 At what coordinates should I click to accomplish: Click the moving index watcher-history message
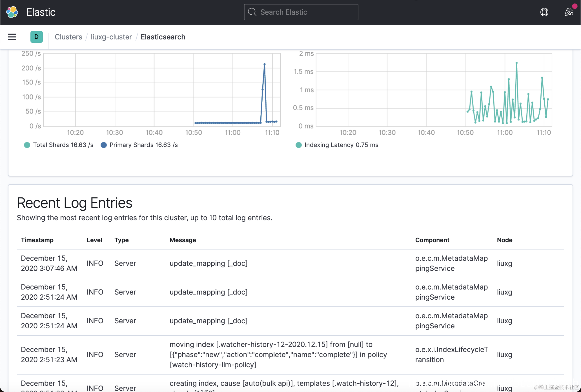(278, 355)
